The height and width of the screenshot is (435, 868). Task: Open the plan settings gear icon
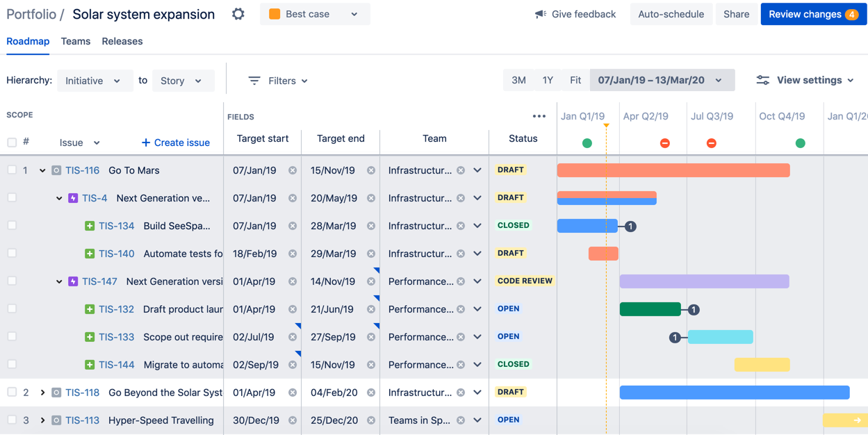(238, 14)
